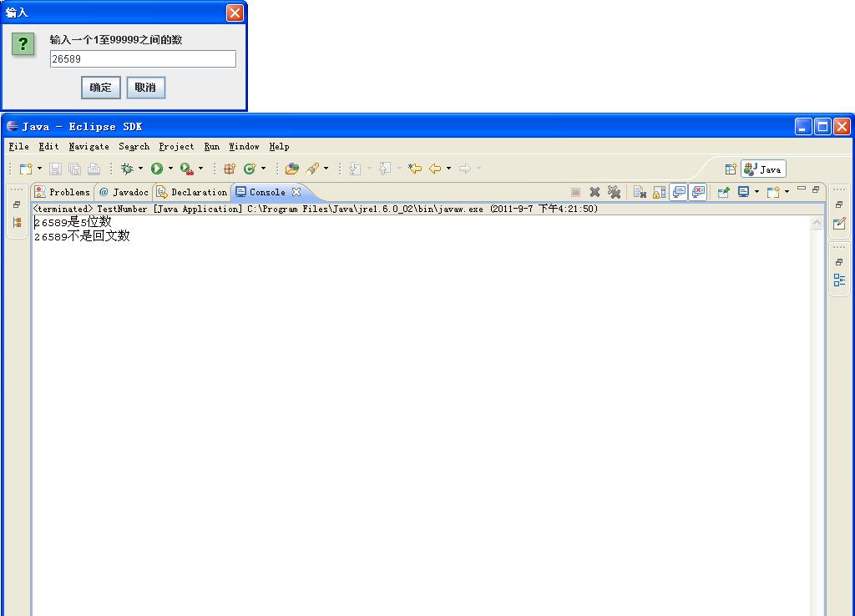Open the Help menu
The width and height of the screenshot is (855, 616).
point(279,146)
